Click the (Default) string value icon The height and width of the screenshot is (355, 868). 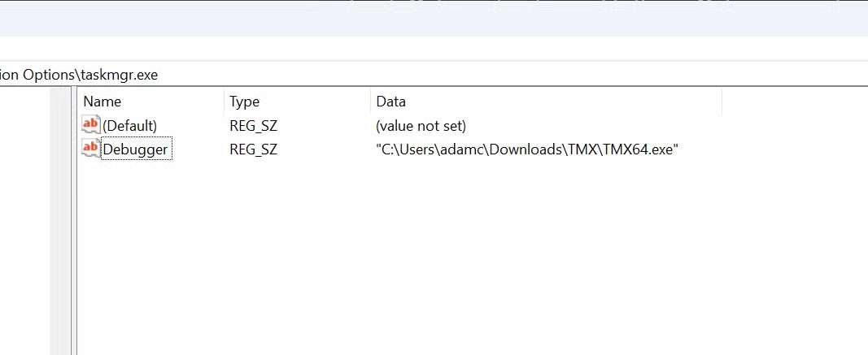91,125
